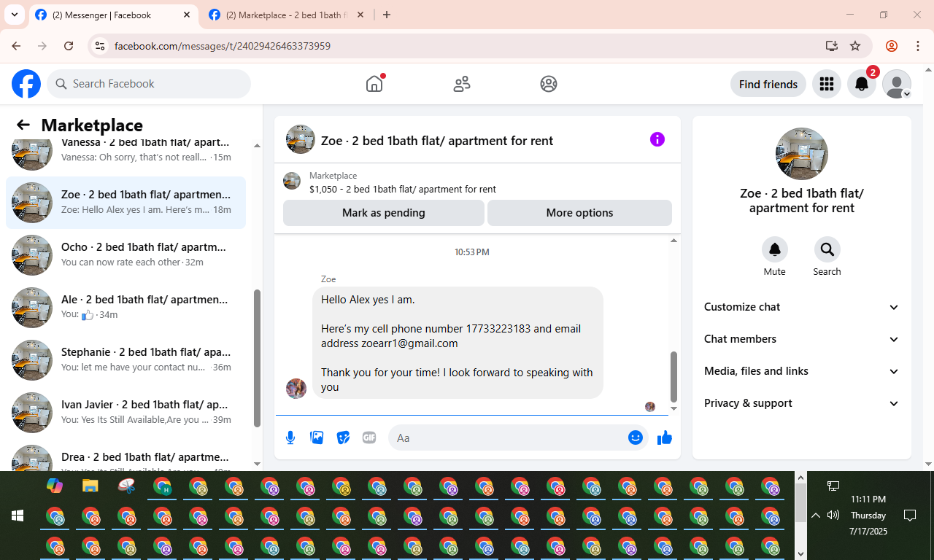The width and height of the screenshot is (934, 560).
Task: Select Zoe's conversation in the list
Action: click(126, 202)
